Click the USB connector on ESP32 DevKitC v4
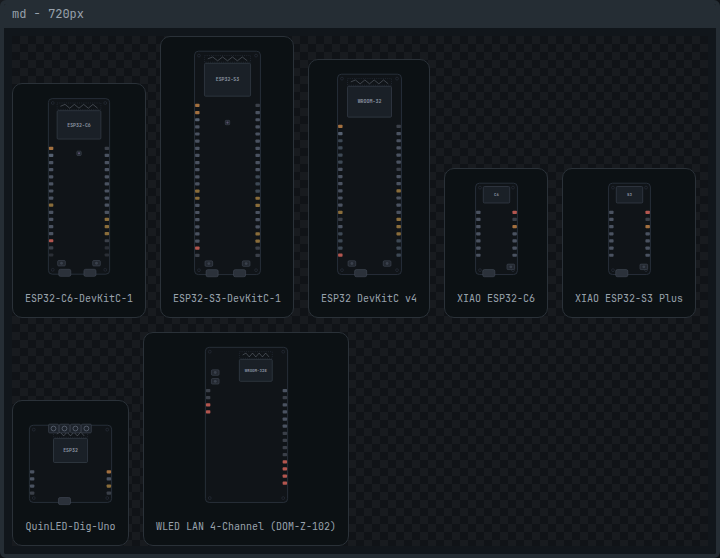Image resolution: width=720 pixels, height=558 pixels. click(x=360, y=273)
